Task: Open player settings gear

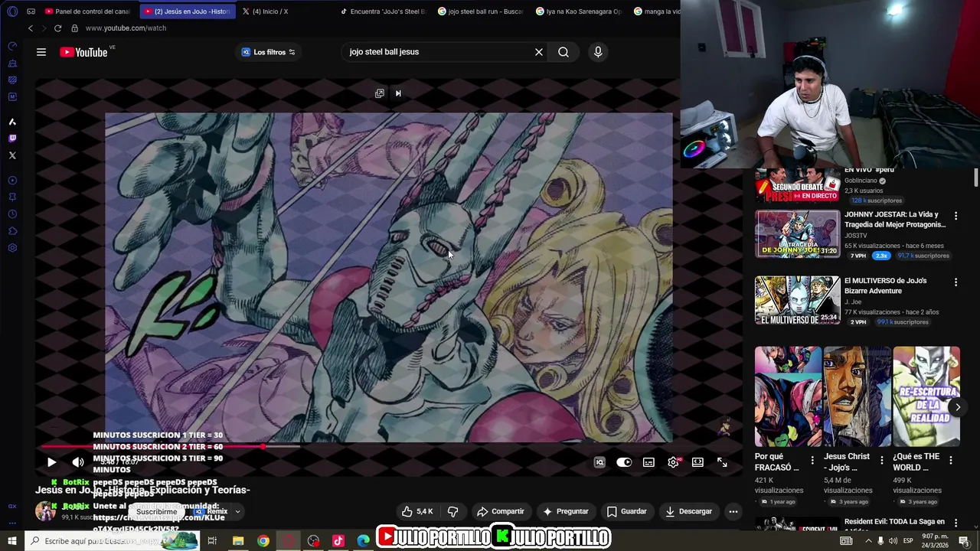Action: tap(673, 462)
